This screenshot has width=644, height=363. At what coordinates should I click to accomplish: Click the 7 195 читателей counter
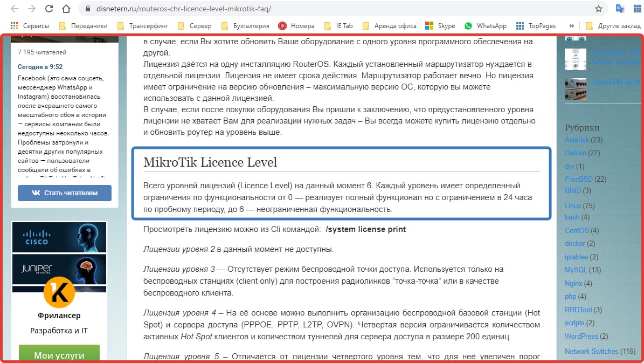42,52
